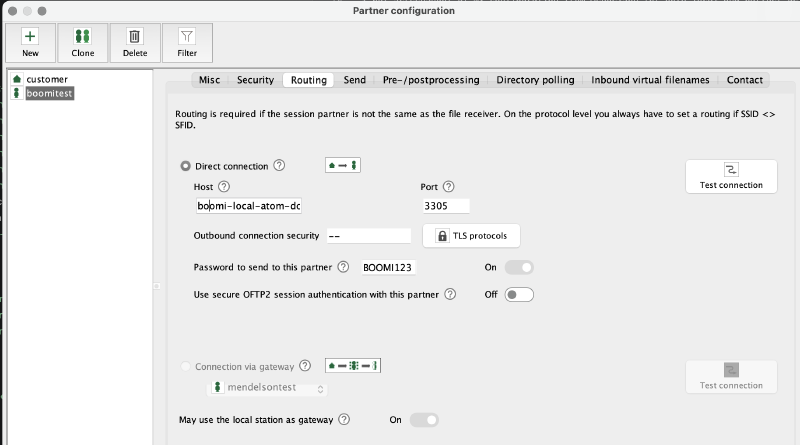Select the customer partner row
800x445 pixels.
pos(47,79)
